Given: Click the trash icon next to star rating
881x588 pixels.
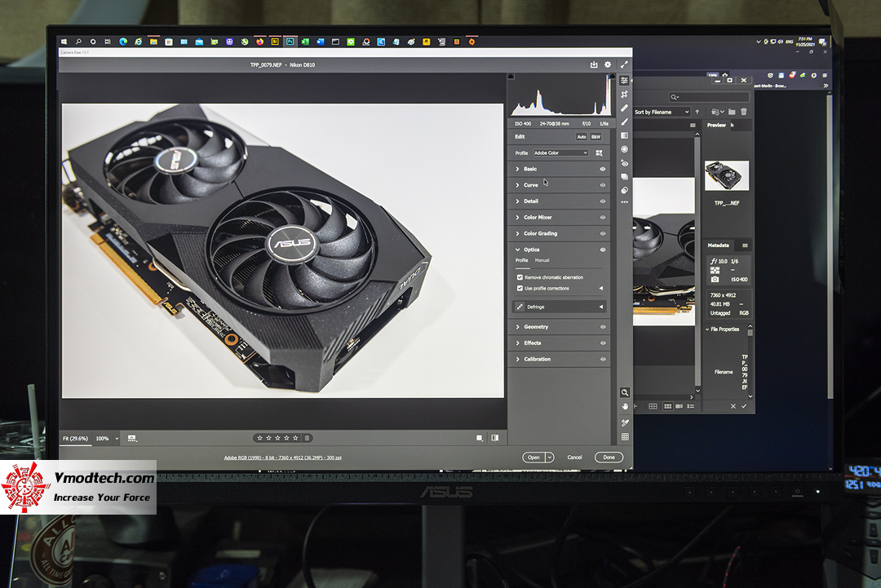Looking at the screenshot, I should coord(307,438).
